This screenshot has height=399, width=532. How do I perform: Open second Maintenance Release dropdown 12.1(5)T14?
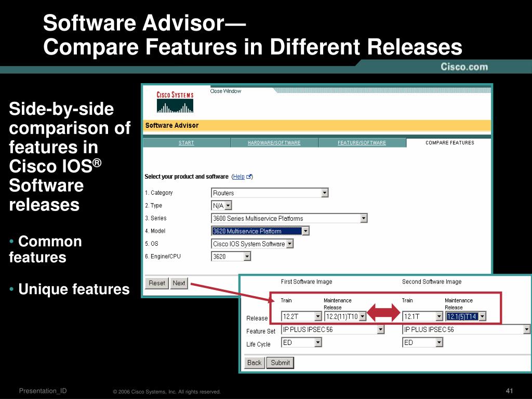[x=465, y=316]
